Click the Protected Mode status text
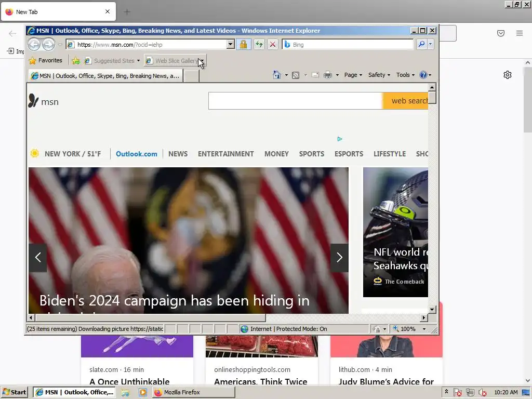Viewport: 532px width, 399px height. click(288, 329)
